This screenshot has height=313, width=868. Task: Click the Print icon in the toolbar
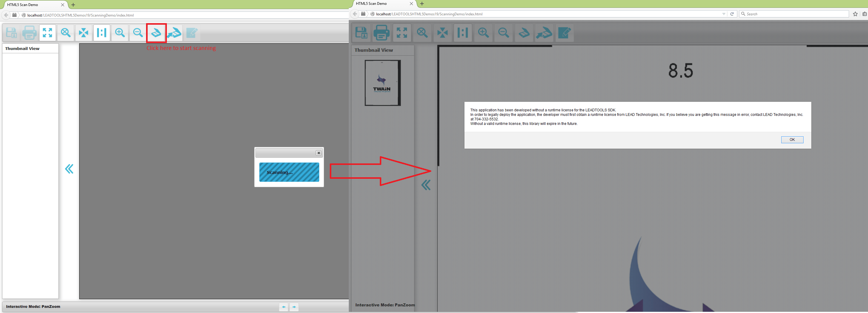[x=29, y=32]
